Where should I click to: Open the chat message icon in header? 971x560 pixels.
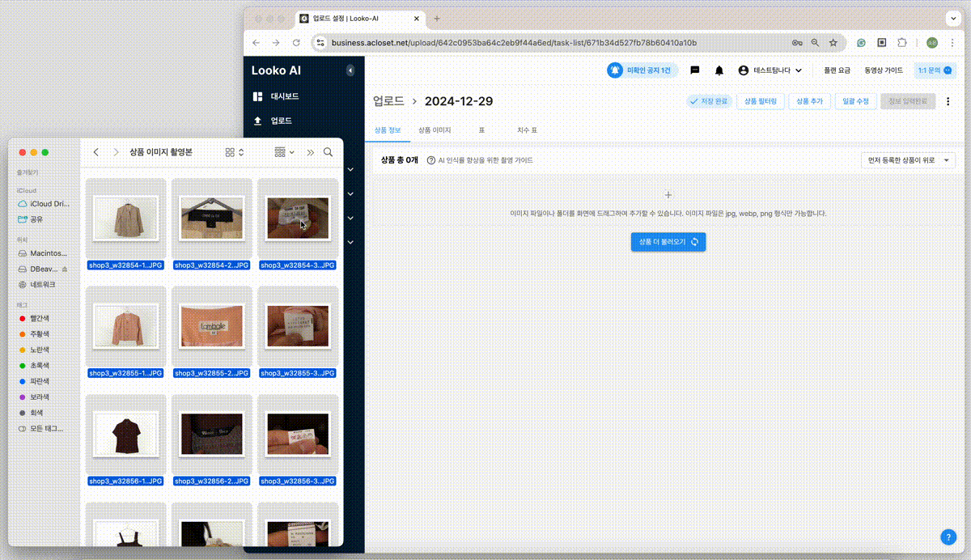(694, 70)
